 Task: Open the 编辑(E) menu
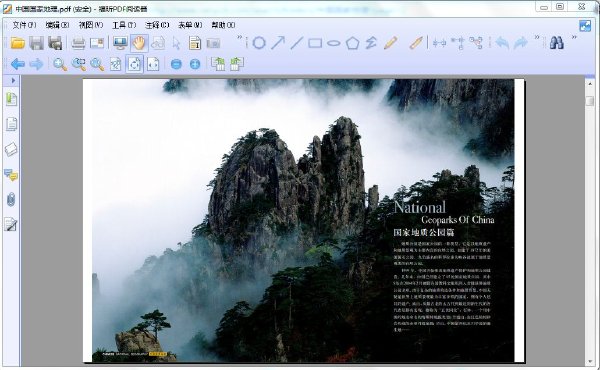coord(57,25)
